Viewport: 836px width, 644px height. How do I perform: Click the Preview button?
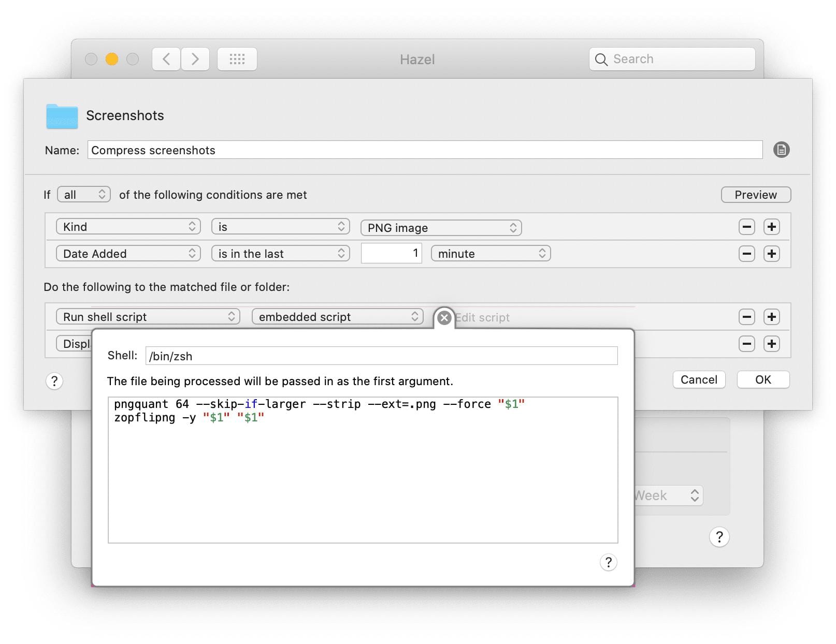coord(756,195)
